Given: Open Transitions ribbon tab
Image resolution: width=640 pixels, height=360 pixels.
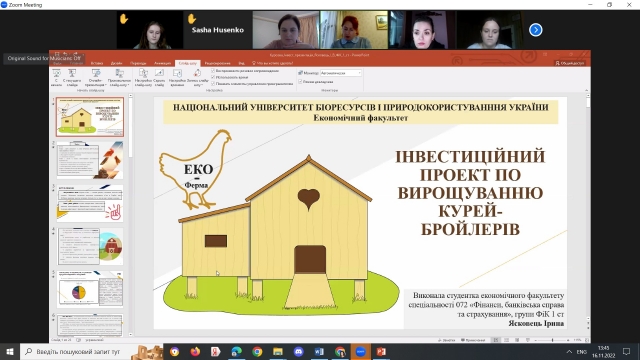Looking at the screenshot, I should [138, 63].
